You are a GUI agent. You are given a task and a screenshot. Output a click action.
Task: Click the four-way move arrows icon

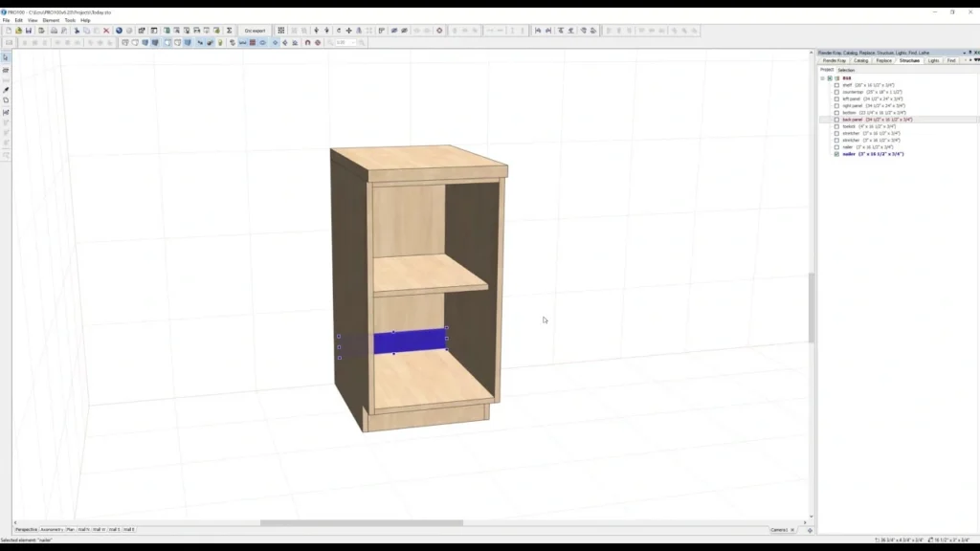(x=348, y=30)
